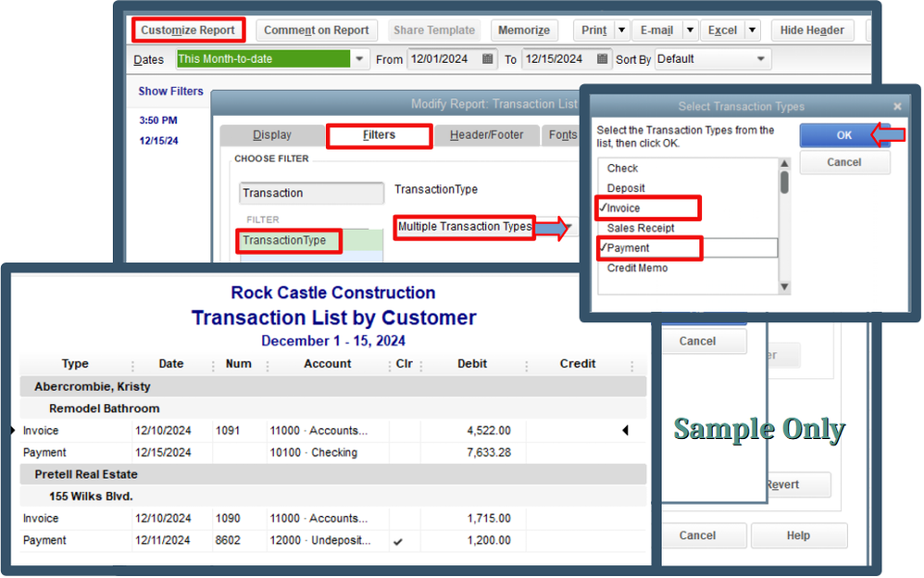Click the 10100 · Checking account cell
The image size is (924, 578).
(314, 453)
